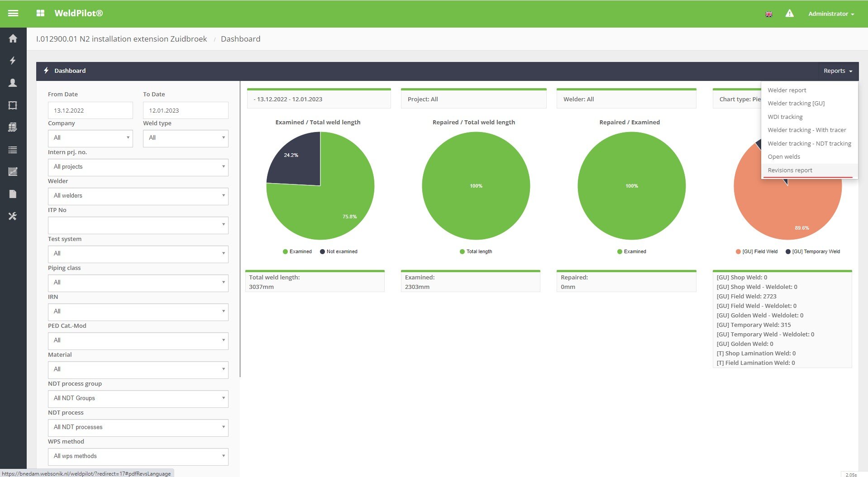Open the hamburger menu in top bar
Image resolution: width=868 pixels, height=477 pixels.
(x=13, y=14)
